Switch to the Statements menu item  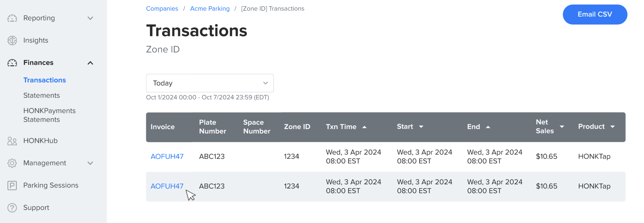41,95
